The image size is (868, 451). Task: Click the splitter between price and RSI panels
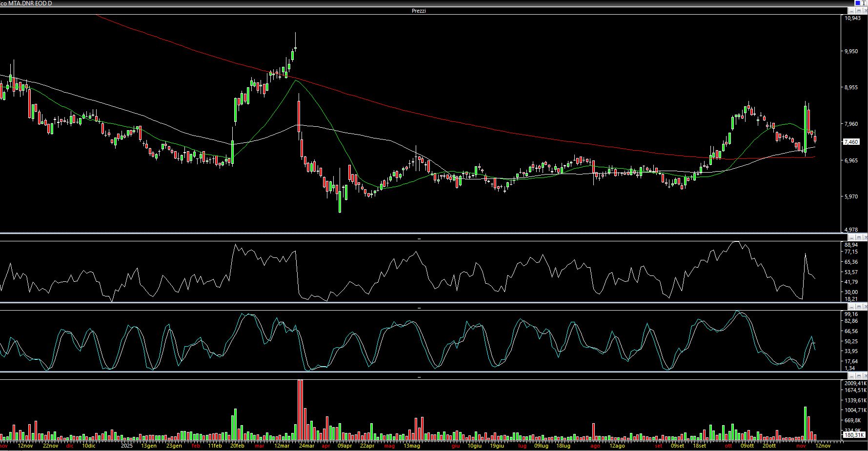coord(419,235)
